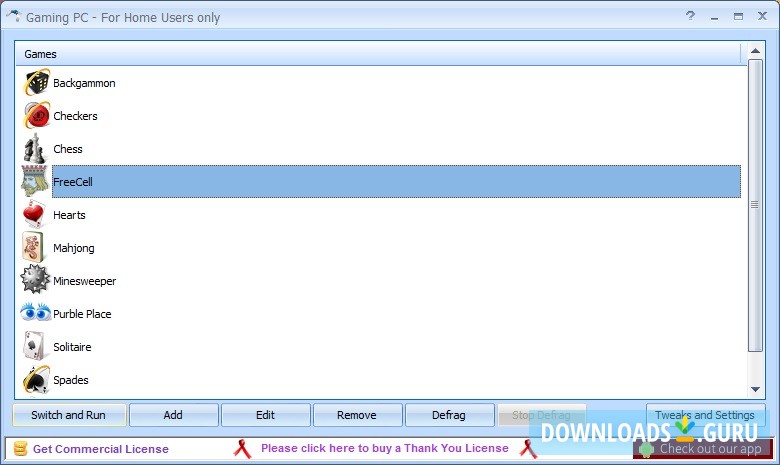Select Solitaire in the games list
This screenshot has width=780, height=465.
click(72, 347)
